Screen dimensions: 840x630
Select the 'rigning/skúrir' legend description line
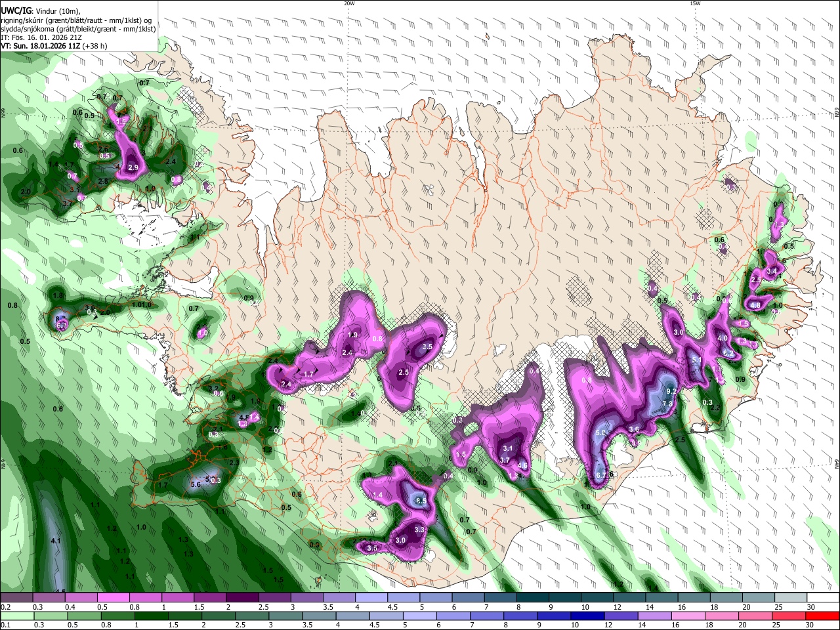click(x=76, y=20)
